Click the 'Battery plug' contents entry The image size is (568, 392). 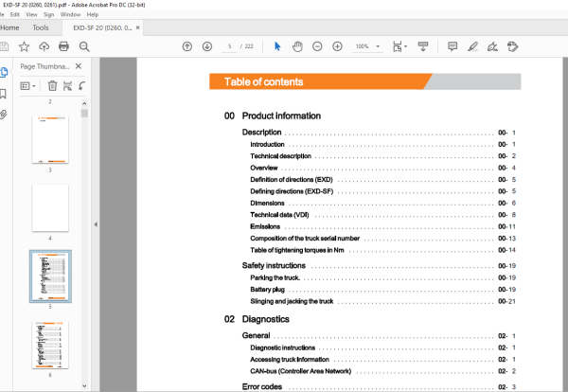[267, 290]
